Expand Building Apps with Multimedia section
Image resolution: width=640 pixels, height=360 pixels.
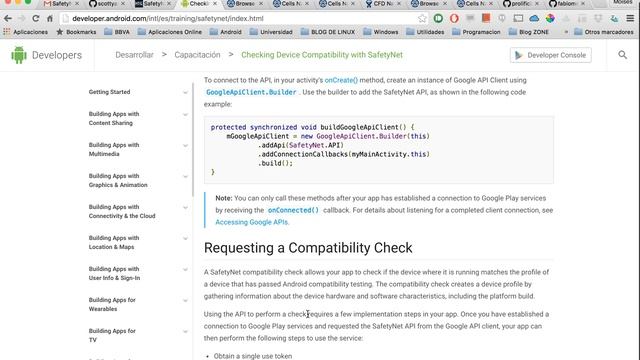185,145
